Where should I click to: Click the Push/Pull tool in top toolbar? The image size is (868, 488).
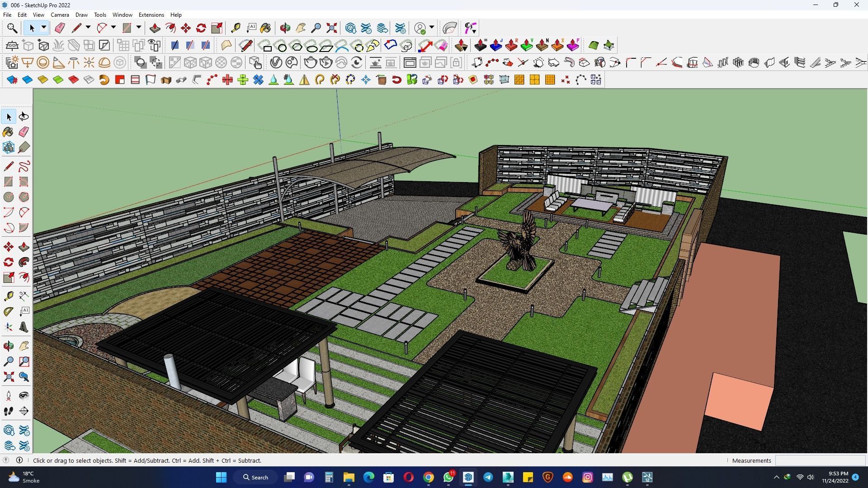click(155, 28)
